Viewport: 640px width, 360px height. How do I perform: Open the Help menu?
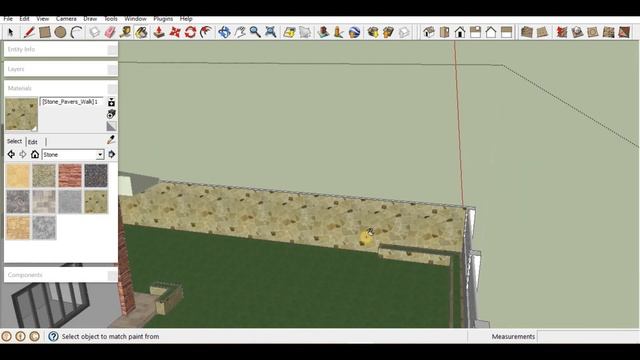[x=186, y=19]
